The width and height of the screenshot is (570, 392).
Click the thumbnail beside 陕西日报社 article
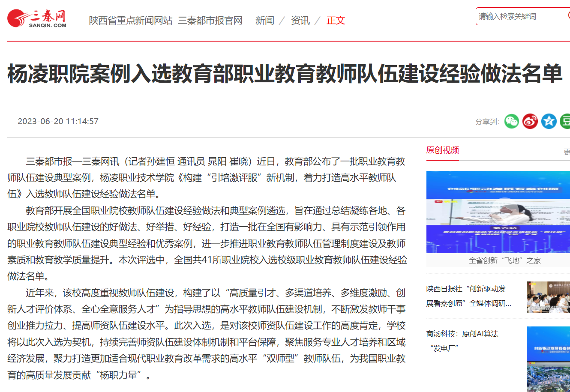(548, 297)
